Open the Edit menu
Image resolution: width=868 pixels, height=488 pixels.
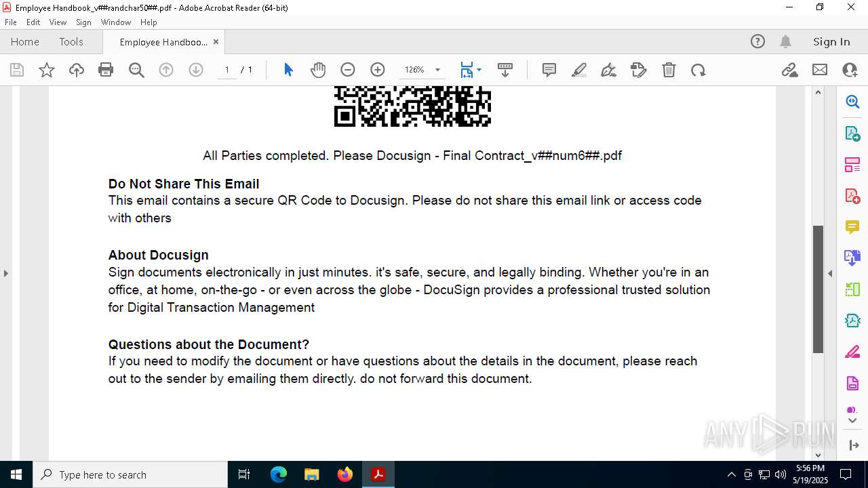point(33,22)
